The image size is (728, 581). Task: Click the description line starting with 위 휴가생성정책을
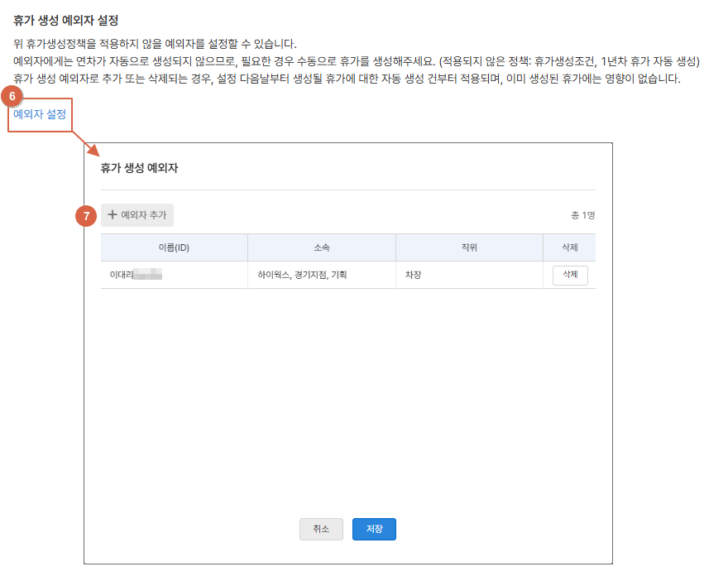point(155,44)
